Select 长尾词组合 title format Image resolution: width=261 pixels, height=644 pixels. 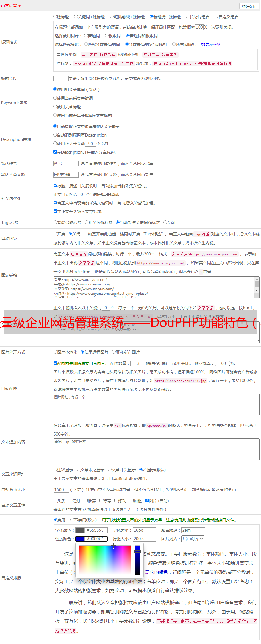tap(188, 17)
